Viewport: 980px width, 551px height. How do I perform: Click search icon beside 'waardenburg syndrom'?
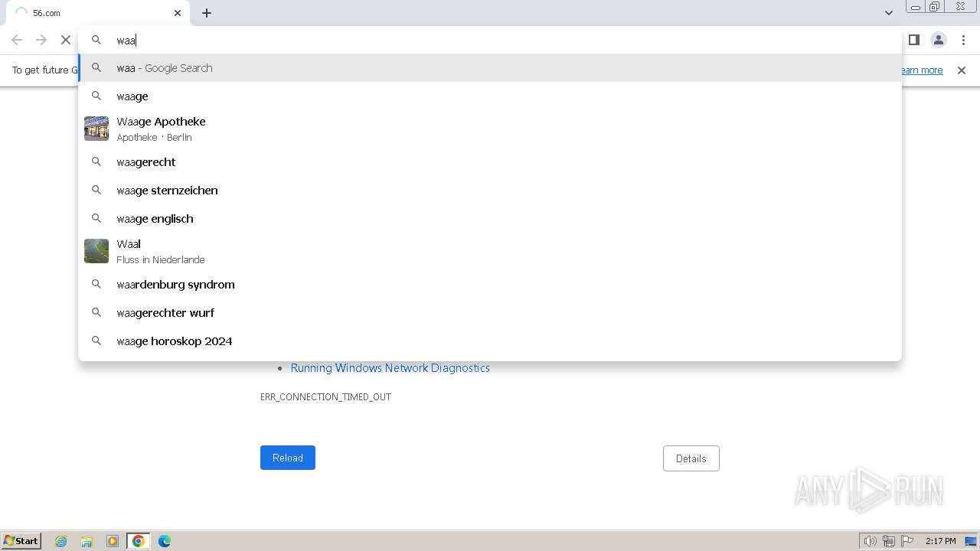(96, 285)
